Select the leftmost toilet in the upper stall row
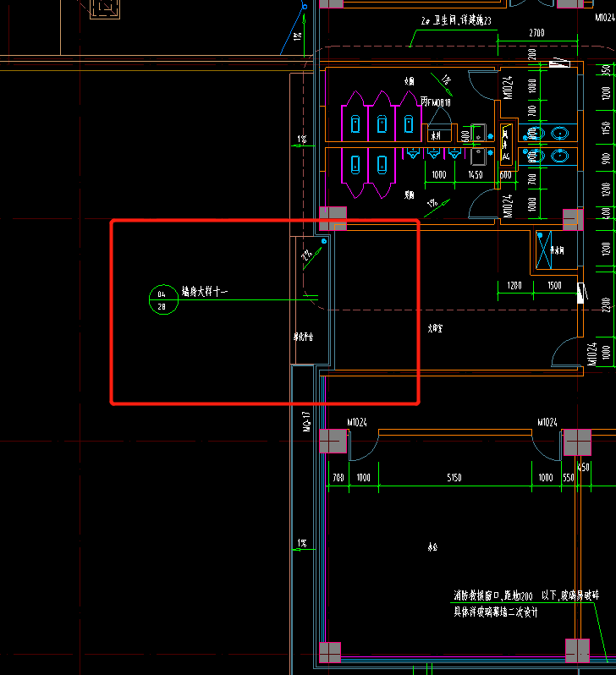616x675 pixels. click(355, 124)
